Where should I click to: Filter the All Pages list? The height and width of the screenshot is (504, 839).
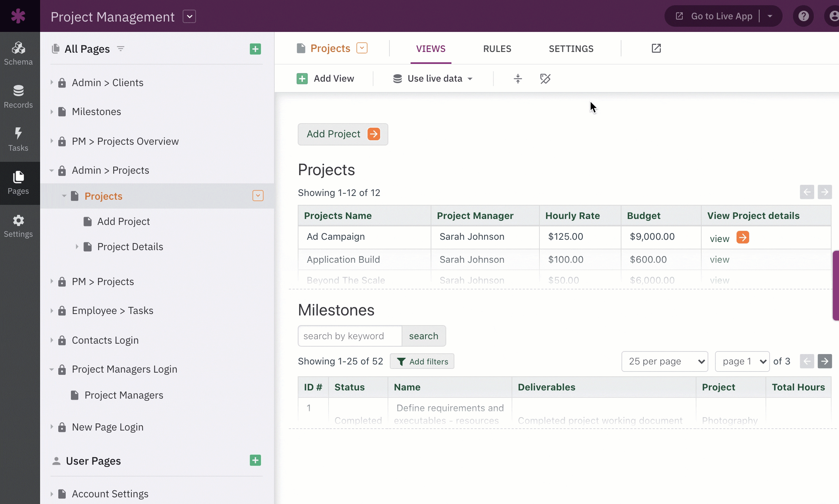point(121,49)
